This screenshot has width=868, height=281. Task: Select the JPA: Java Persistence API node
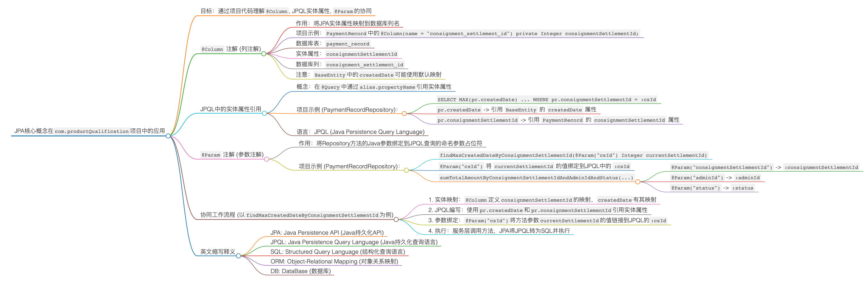pyautogui.click(x=329, y=233)
